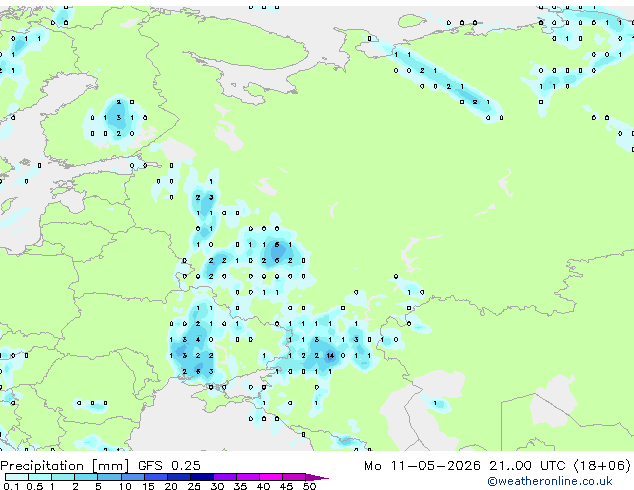Click the "0.5" legend scale label
The height and width of the screenshot is (490, 634).
click(35, 486)
